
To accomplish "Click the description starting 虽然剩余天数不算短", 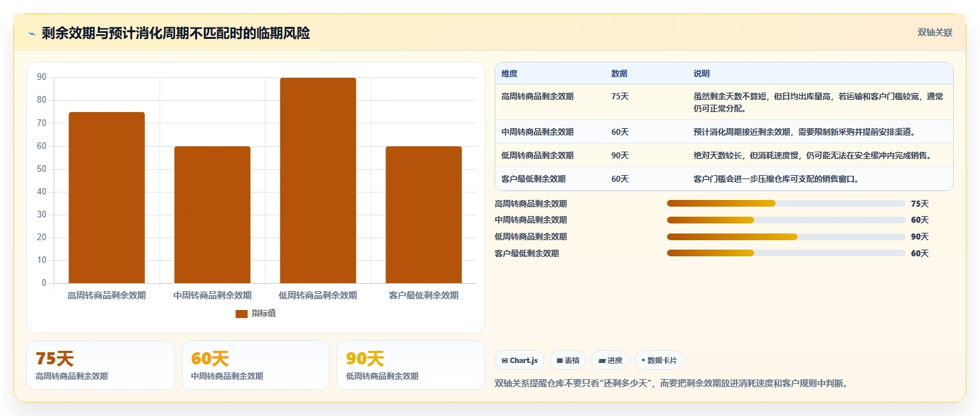I will pos(818,102).
